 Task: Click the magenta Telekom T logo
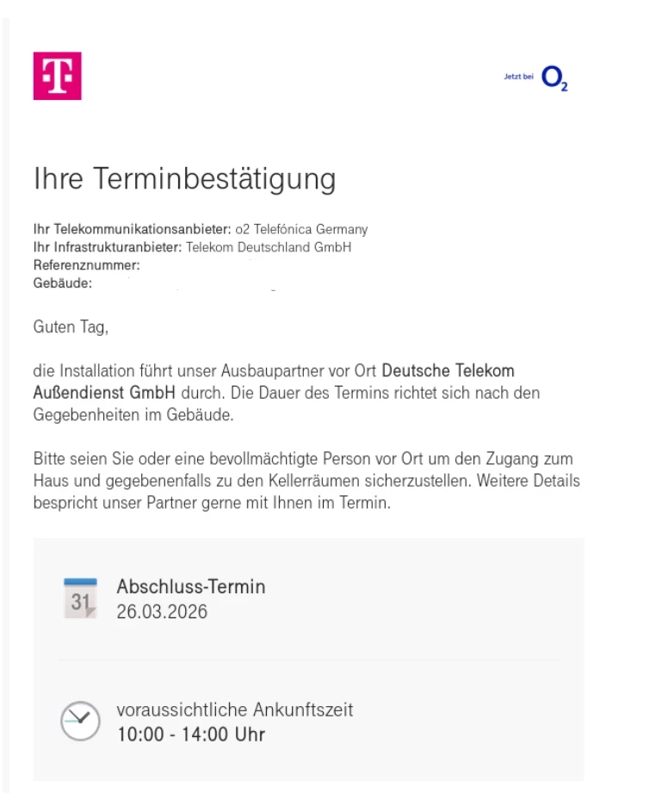[58, 76]
